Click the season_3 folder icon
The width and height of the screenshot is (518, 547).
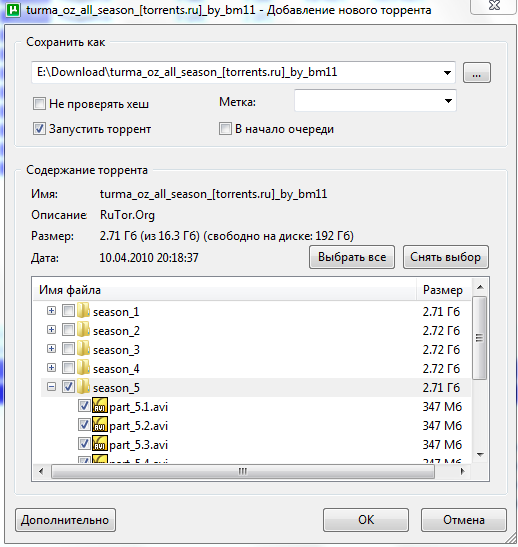click(x=83, y=349)
